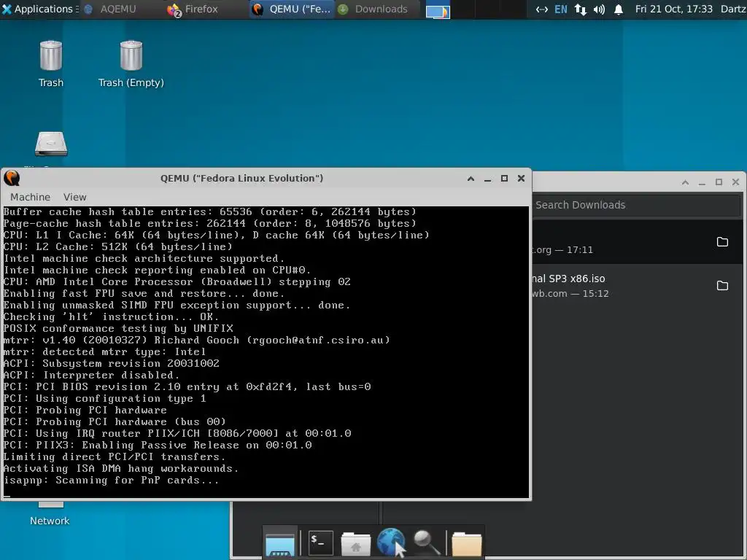Minimize the QEMU window
747x560 pixels.
tap(487, 179)
